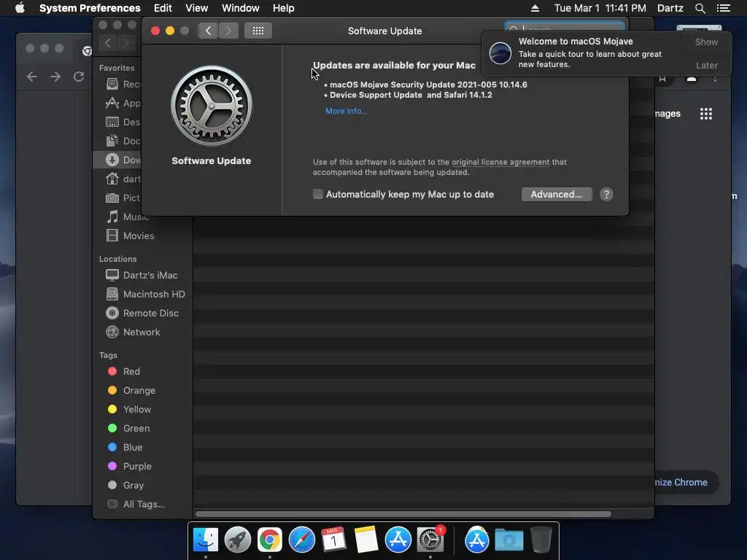Open the Dartz user menu
The height and width of the screenshot is (560, 747).
(x=670, y=8)
